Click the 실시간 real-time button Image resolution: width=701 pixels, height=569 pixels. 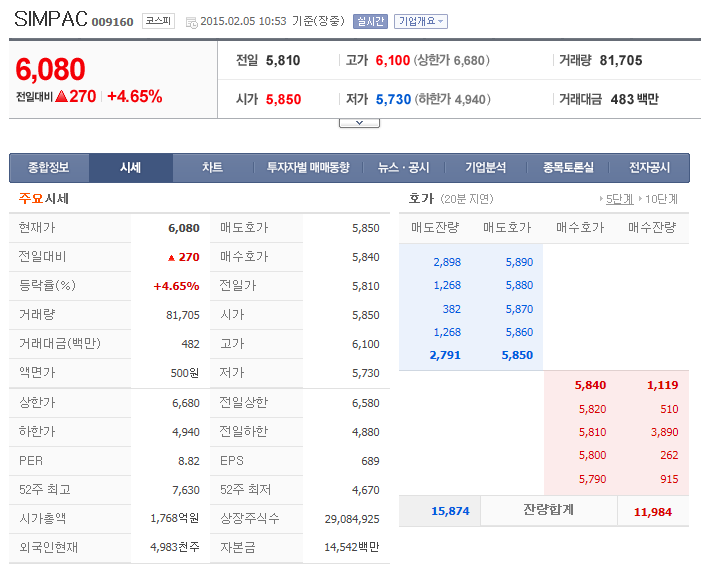[370, 21]
